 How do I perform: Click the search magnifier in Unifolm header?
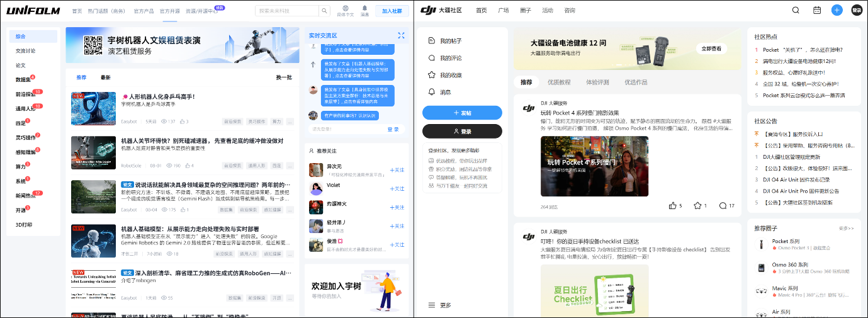click(324, 11)
